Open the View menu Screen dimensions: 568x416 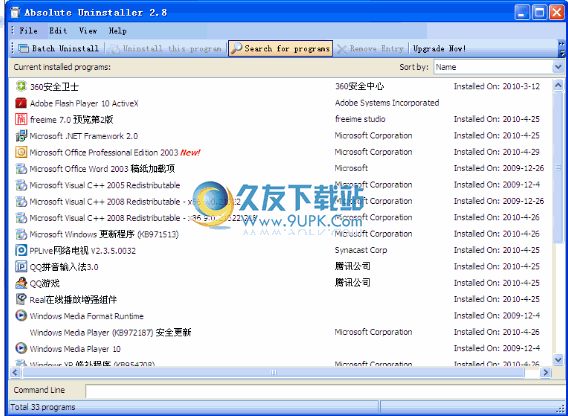88,31
